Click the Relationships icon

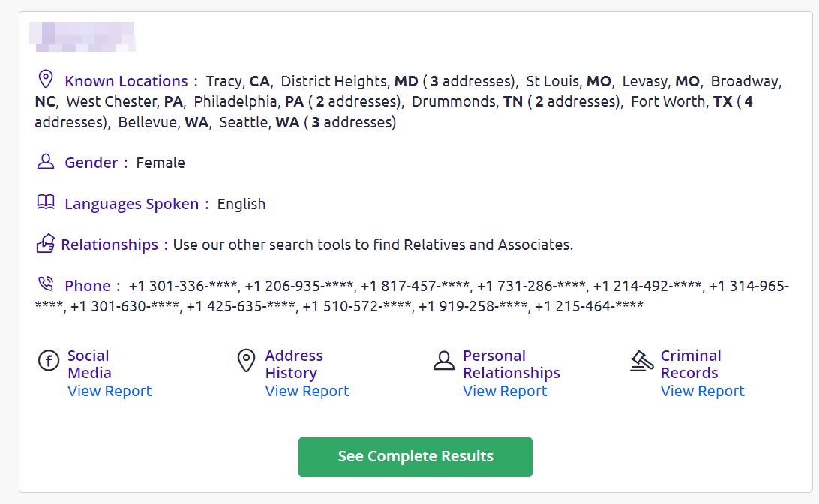pyautogui.click(x=46, y=244)
